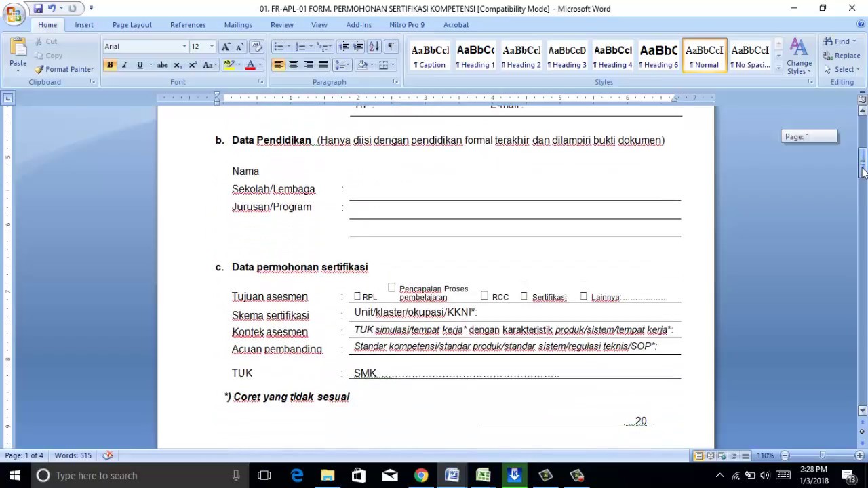This screenshot has height=488, width=868.
Task: Toggle Bold formatting
Action: coord(110,65)
